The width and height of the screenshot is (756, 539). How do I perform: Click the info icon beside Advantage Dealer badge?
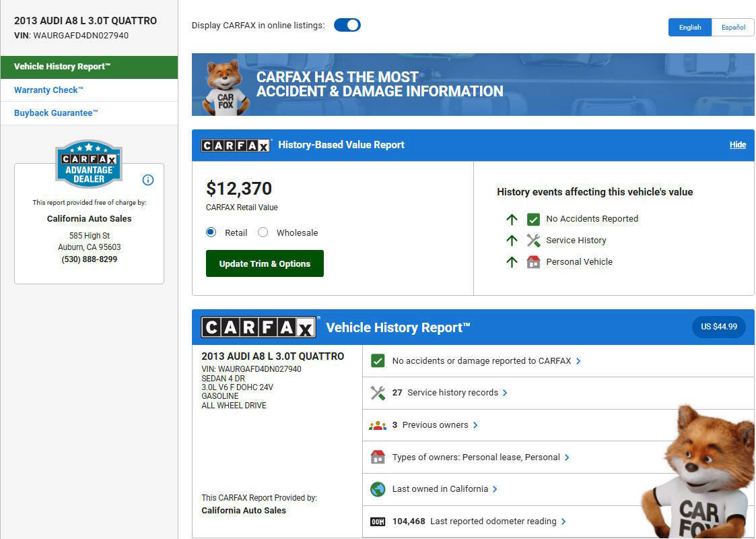pos(148,180)
